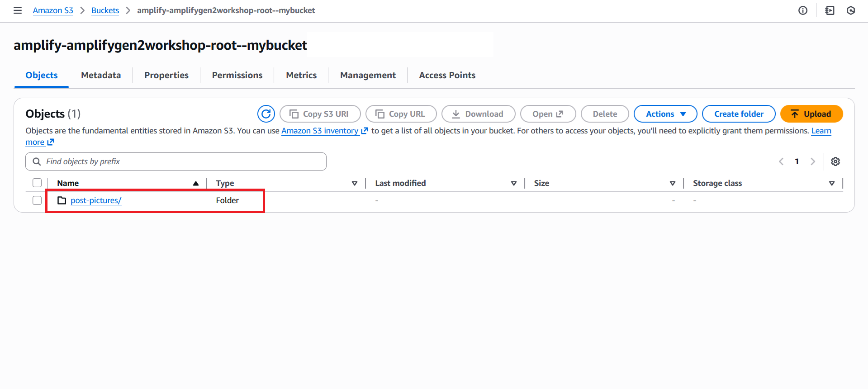The height and width of the screenshot is (389, 868).
Task: Click the Last modified column header
Action: (x=400, y=183)
